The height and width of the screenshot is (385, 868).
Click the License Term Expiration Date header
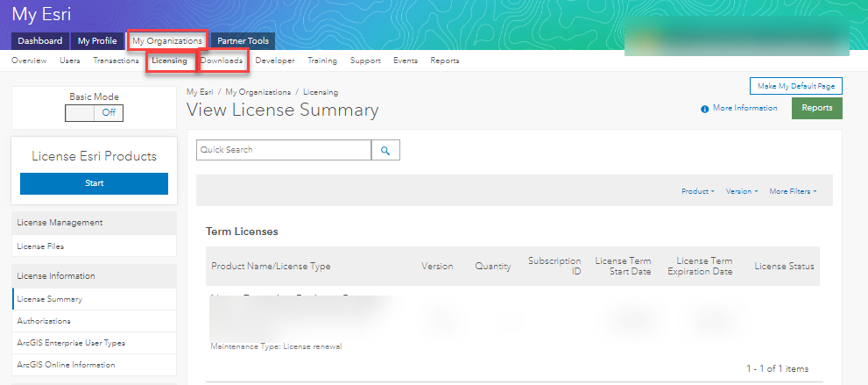(700, 266)
